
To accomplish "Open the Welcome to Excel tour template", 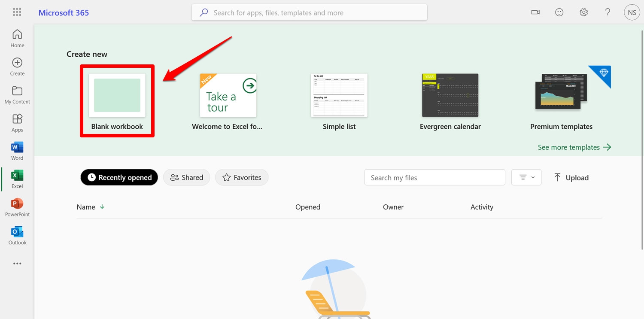I will [228, 102].
